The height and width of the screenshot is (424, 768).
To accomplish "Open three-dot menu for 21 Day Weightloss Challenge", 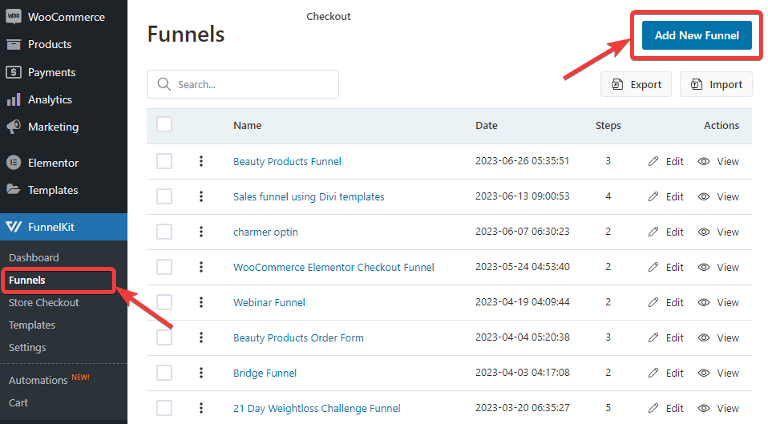I will click(x=201, y=408).
